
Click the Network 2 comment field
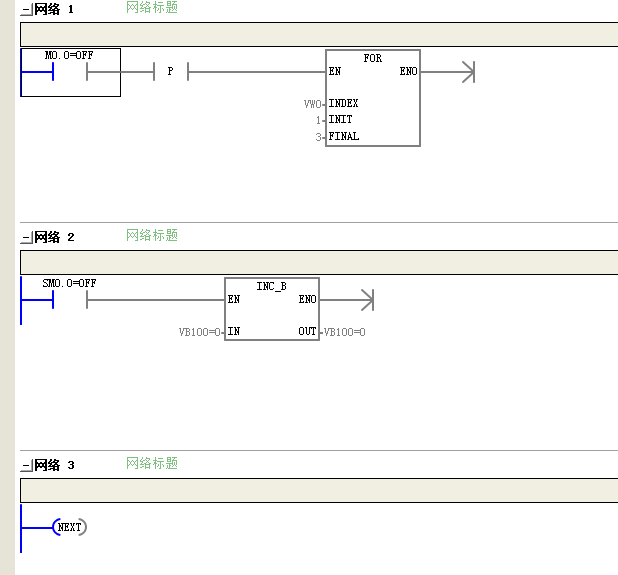[x=319, y=262]
